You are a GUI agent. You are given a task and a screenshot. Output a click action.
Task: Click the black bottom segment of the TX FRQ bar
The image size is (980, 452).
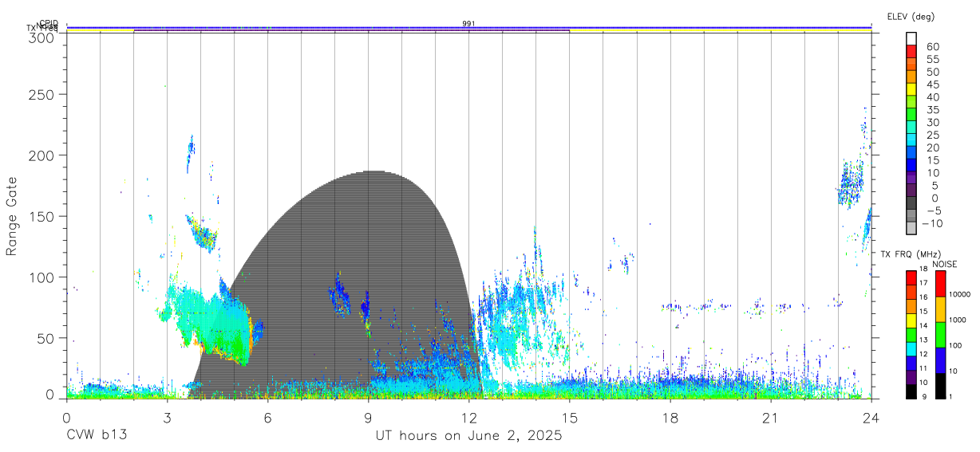[x=911, y=391]
